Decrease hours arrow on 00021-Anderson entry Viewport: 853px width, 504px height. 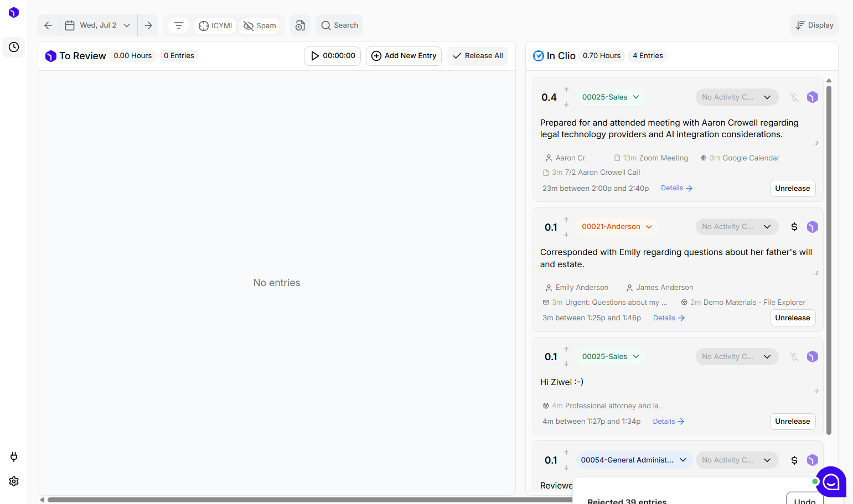(566, 235)
